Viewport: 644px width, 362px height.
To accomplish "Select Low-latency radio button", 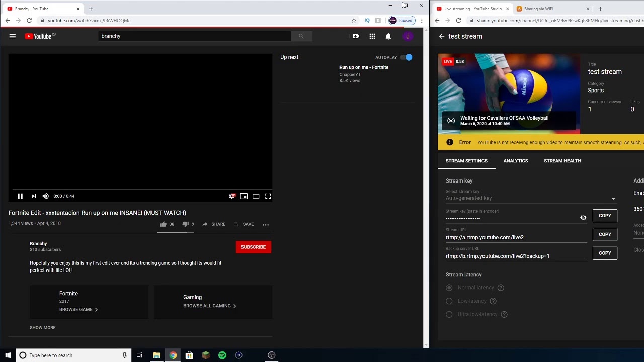I will [449, 301].
